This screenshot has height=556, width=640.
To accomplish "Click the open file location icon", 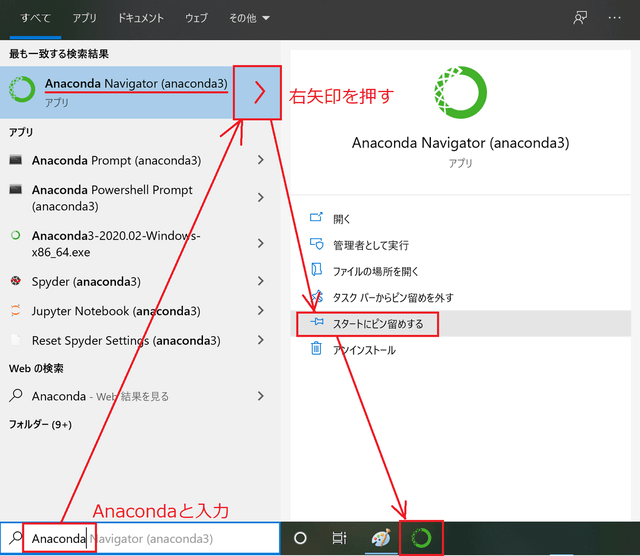I will coord(316,270).
